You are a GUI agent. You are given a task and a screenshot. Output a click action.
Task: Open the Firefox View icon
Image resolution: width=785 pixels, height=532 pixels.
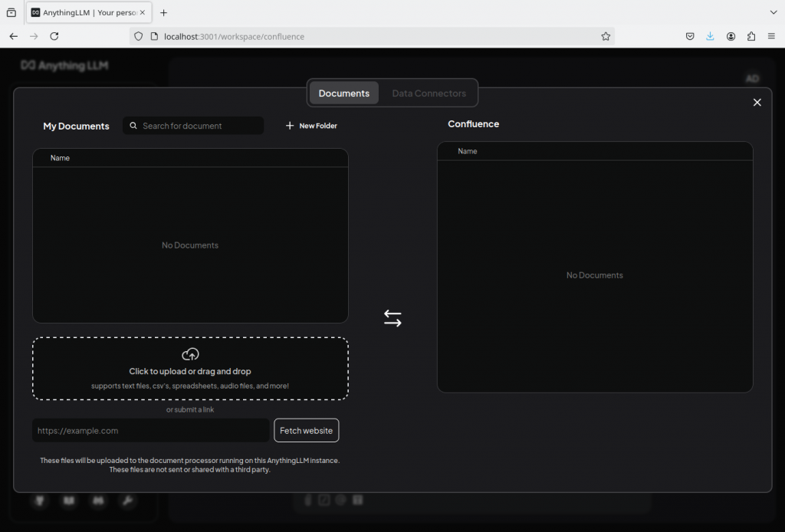tap(11, 12)
